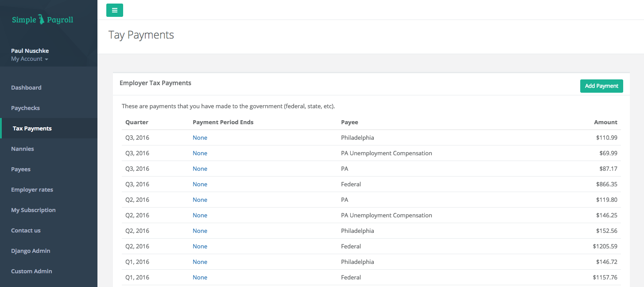The height and width of the screenshot is (287, 644).
Task: Open payment period for Q3 Philadelphia entry
Action: tap(200, 138)
